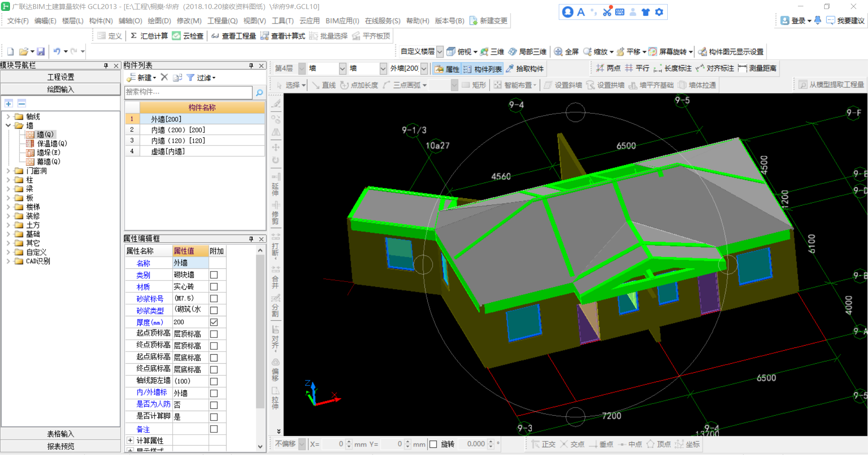868x455 pixels.
Task: Expand 门窗洞 tree node
Action: coord(8,171)
